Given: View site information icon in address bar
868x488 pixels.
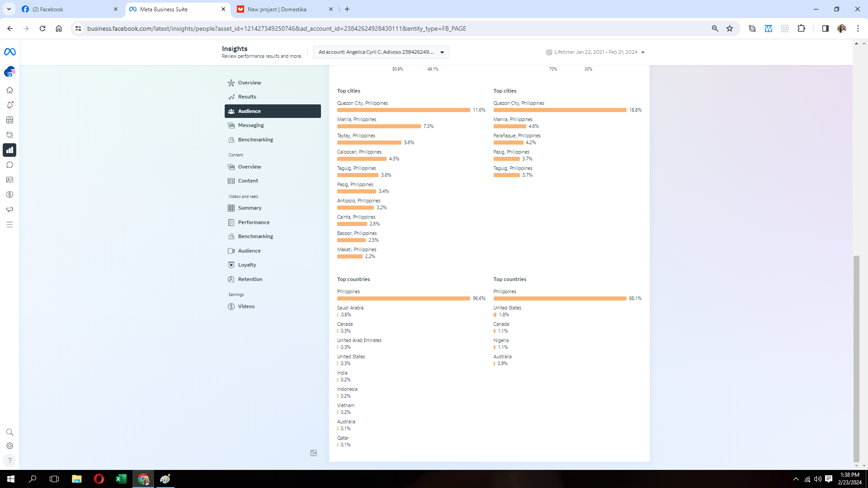Looking at the screenshot, I should pyautogui.click(x=78, y=28).
